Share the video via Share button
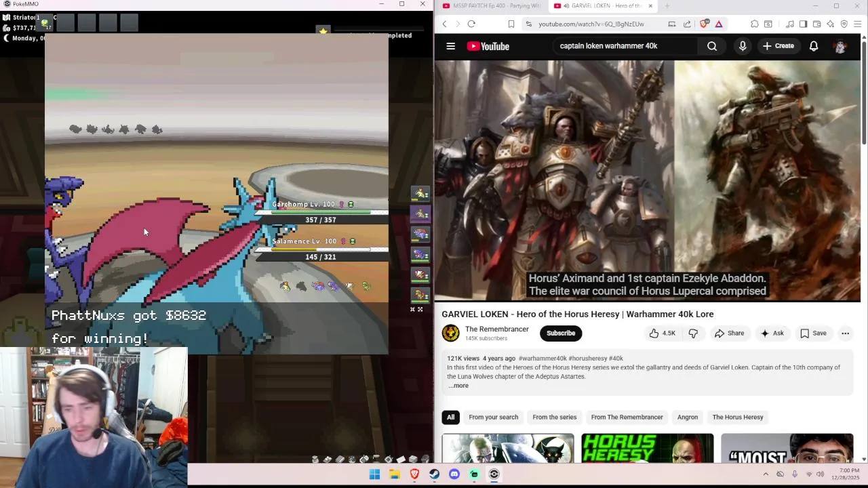 point(729,333)
